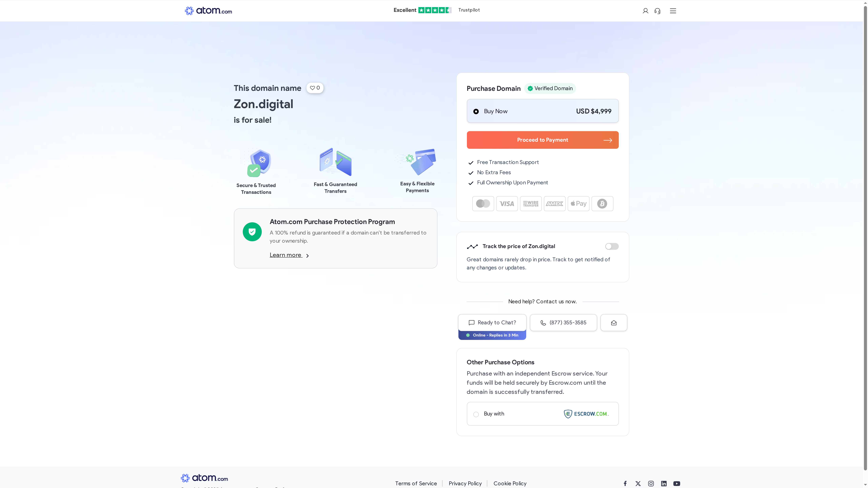Open the hamburger menu in the header
Screen dimensions: 868x488
coord(673,11)
